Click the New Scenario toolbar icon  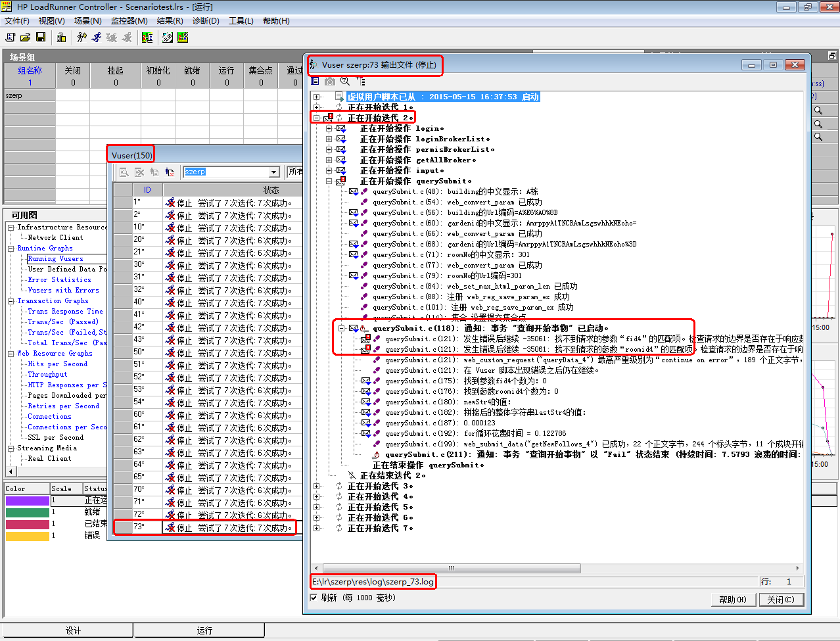tap(10, 37)
